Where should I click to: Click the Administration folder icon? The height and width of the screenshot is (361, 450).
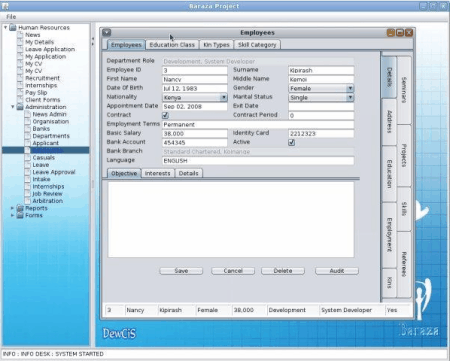click(x=20, y=107)
